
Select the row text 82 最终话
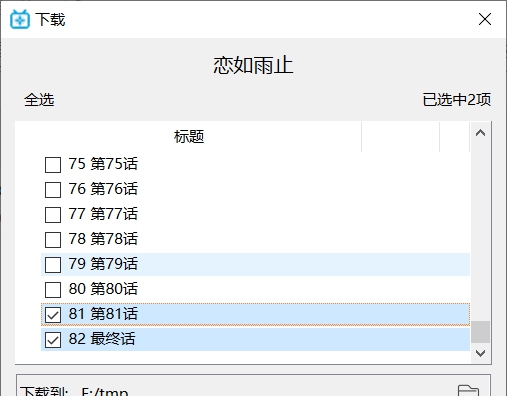pyautogui.click(x=102, y=339)
